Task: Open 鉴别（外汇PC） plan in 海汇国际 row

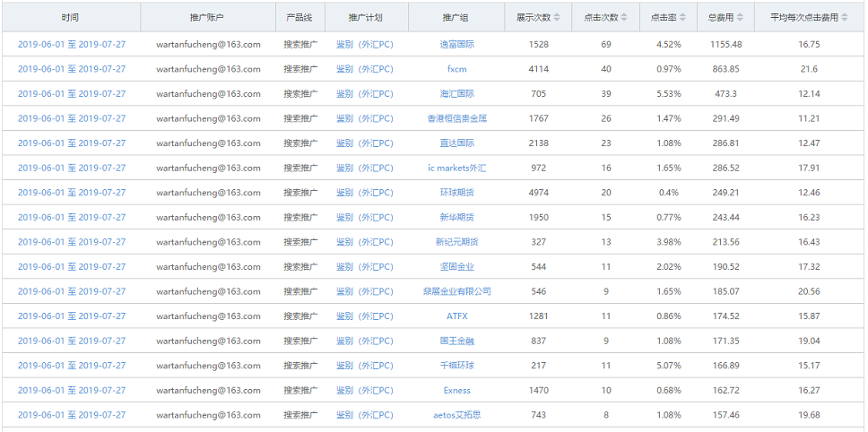Action: point(365,94)
